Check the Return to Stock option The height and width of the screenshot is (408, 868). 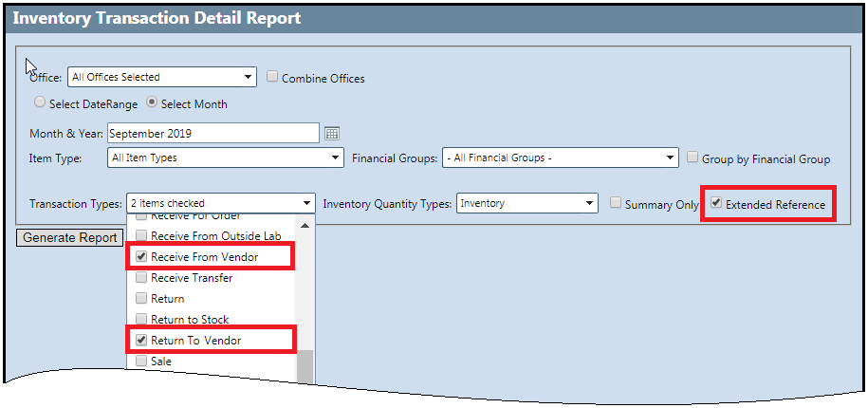(141, 320)
